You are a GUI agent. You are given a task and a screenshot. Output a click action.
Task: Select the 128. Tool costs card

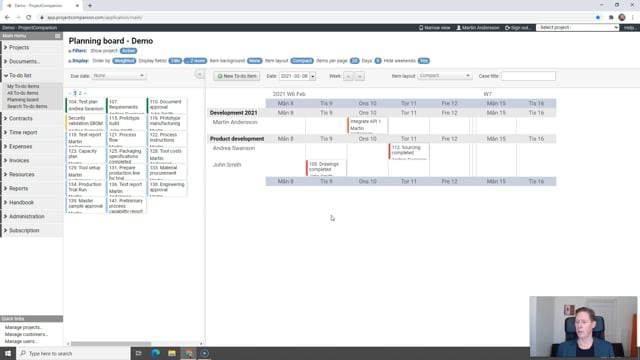click(167, 155)
